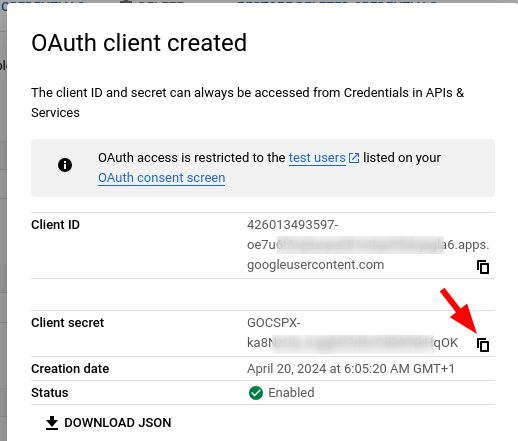
Task: Click the green Enabled checkmark icon
Action: click(256, 393)
